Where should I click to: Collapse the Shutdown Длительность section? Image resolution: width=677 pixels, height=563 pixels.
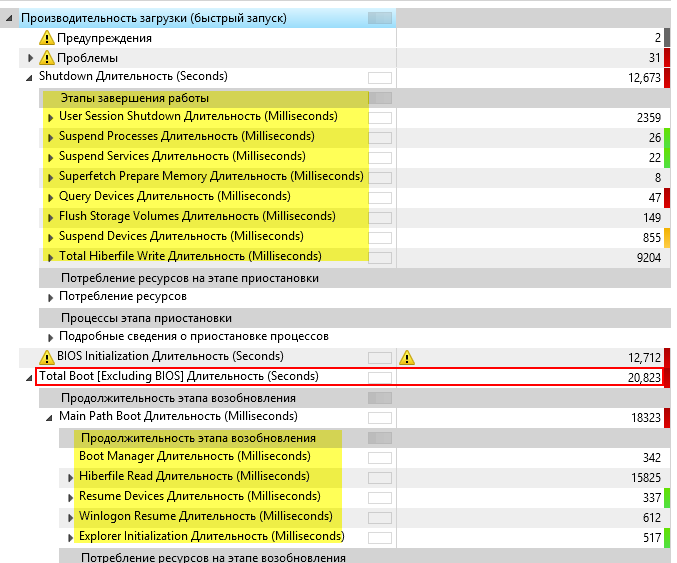coord(29,77)
